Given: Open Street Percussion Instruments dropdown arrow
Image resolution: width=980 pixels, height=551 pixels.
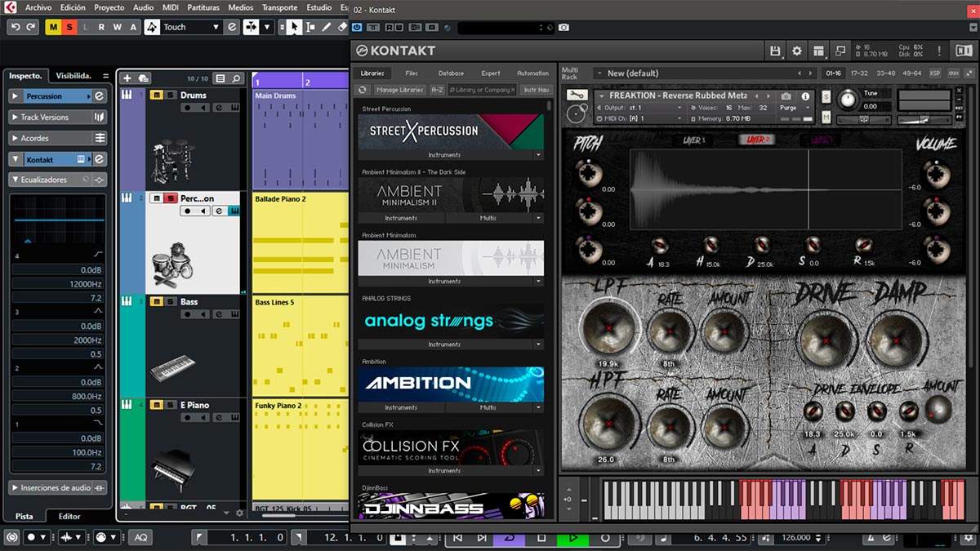Looking at the screenshot, I should (x=538, y=154).
